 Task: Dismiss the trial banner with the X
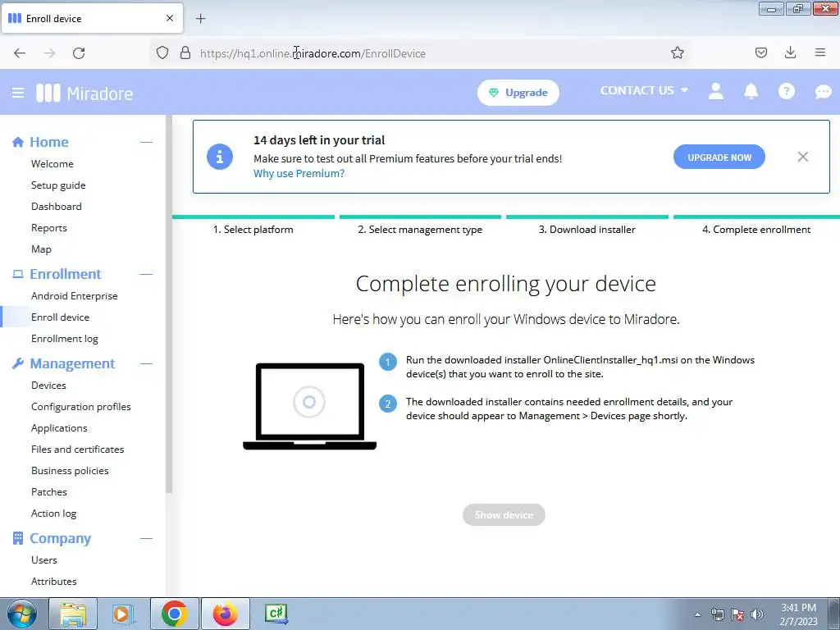tap(802, 157)
